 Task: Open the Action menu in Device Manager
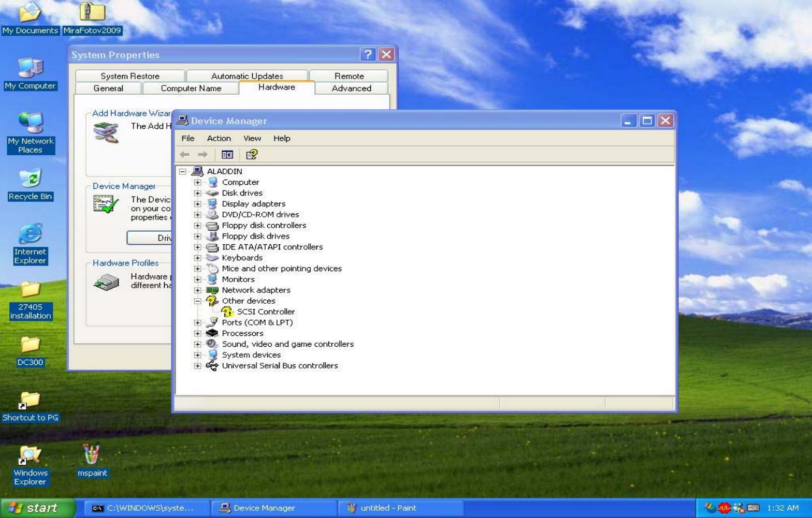pos(219,138)
